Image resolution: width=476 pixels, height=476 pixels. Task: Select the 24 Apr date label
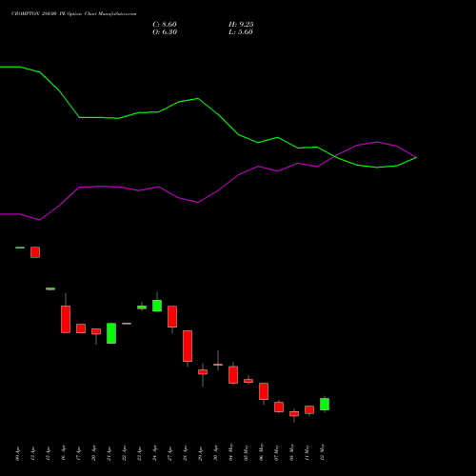point(154,453)
